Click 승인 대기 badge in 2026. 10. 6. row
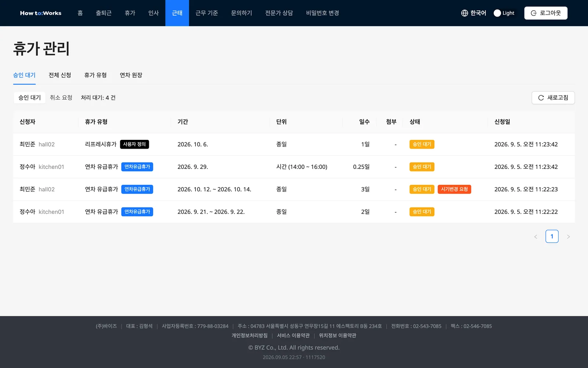This screenshot has width=588, height=368. pyautogui.click(x=422, y=144)
